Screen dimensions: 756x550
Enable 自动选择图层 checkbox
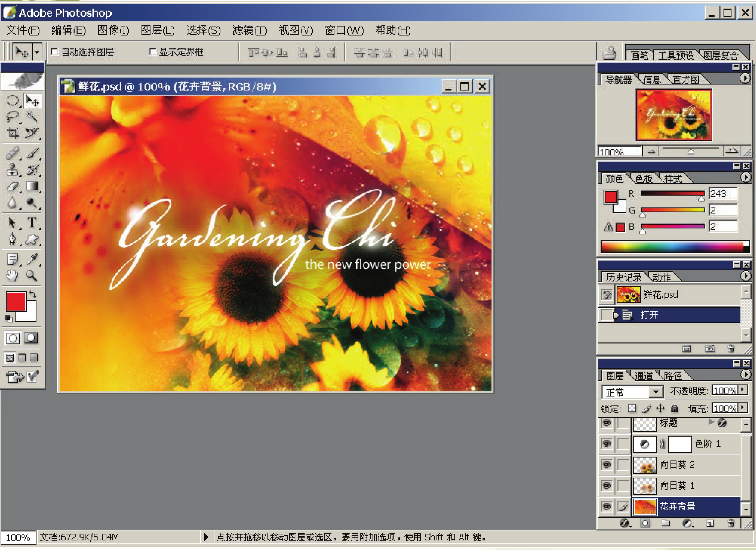[x=55, y=52]
